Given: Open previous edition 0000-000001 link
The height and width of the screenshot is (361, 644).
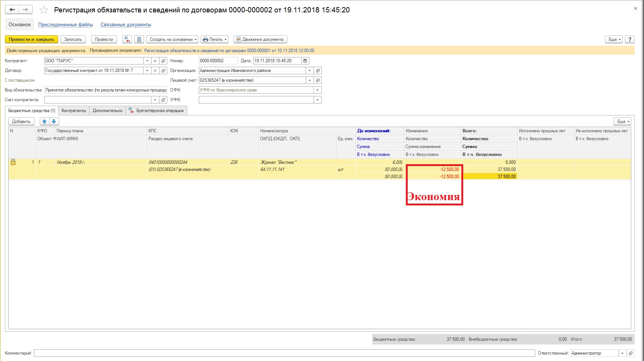Looking at the screenshot, I should pos(230,51).
